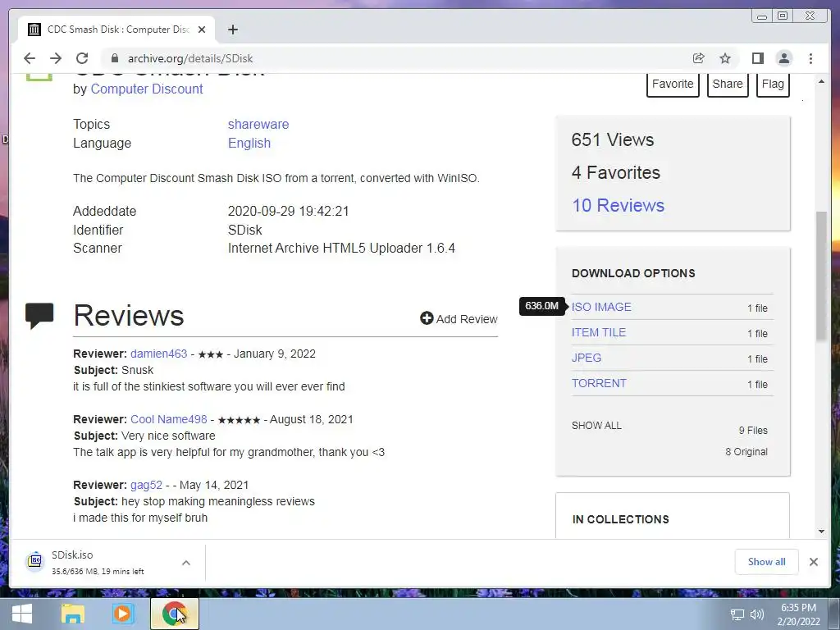Viewport: 840px width, 630px height.
Task: Click the 8 Original files link
Action: [x=746, y=452]
